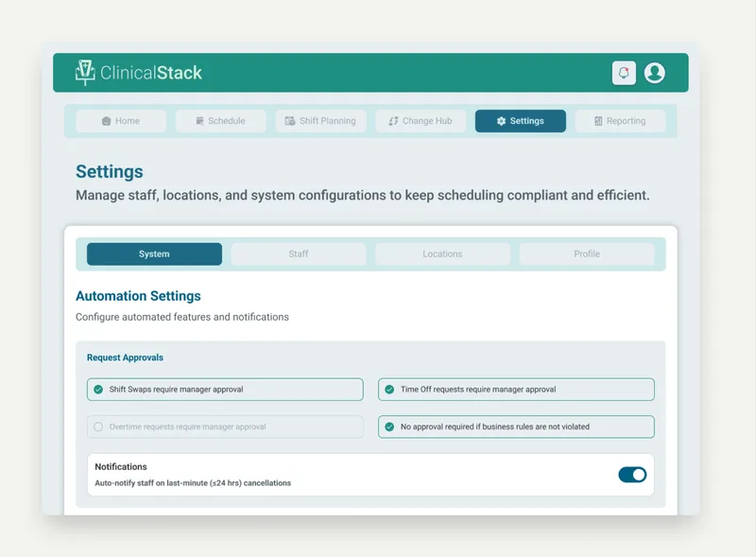Switch to Shift Planning tab
The height and width of the screenshot is (557, 756).
321,121
